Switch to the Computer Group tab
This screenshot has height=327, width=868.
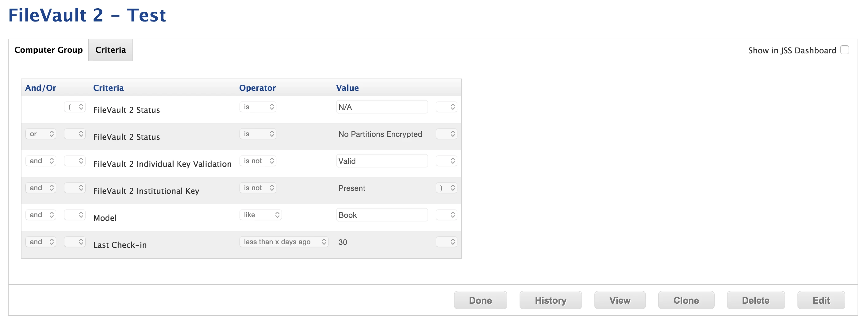(x=48, y=50)
